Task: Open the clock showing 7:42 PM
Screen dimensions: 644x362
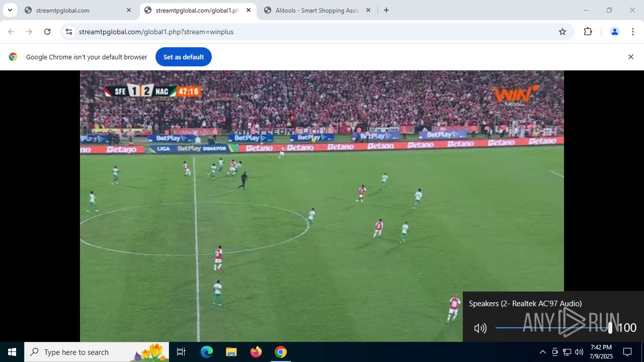Action: point(601,352)
